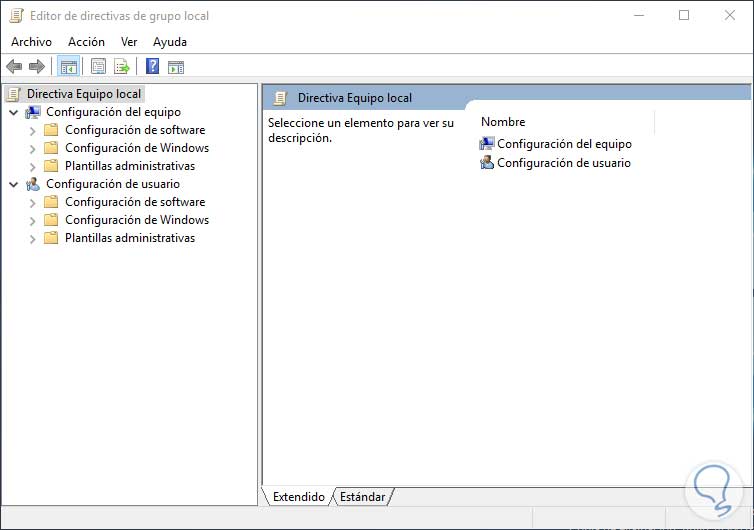Expand Configuración de Windows under usuario
This screenshot has height=530, width=754.
coord(32,221)
